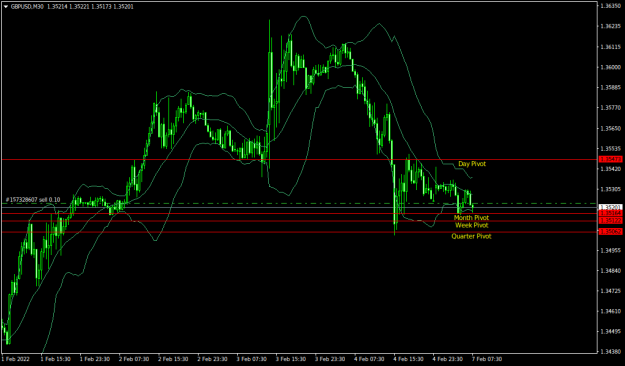Image resolution: width=625 pixels, height=366 pixels.
Task: Click the '7 Feb 07:30' time axis label
Action: (x=488, y=359)
